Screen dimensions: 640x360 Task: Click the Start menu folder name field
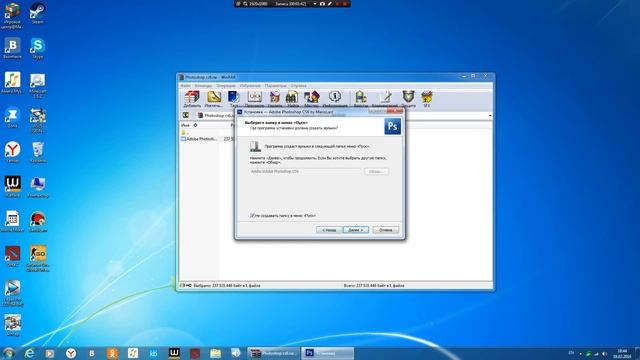tap(305, 171)
